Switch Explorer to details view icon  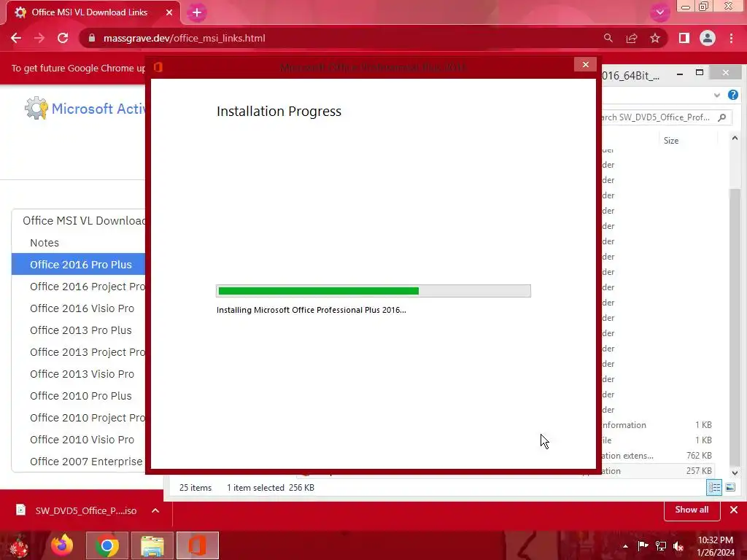point(714,487)
